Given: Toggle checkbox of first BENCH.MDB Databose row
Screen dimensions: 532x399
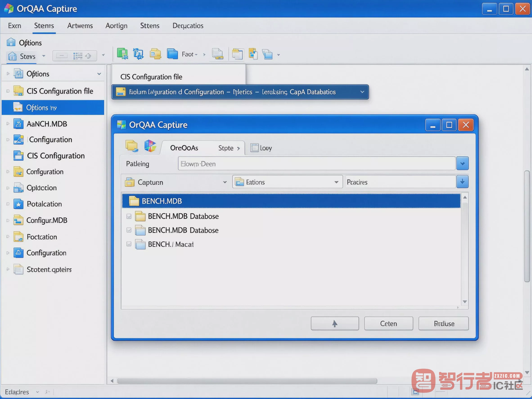Looking at the screenshot, I should (x=129, y=216).
